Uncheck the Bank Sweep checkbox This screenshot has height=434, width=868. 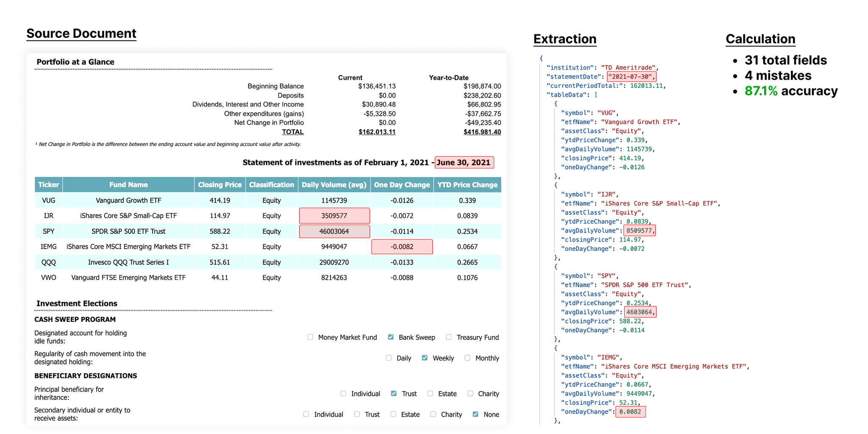pyautogui.click(x=391, y=337)
